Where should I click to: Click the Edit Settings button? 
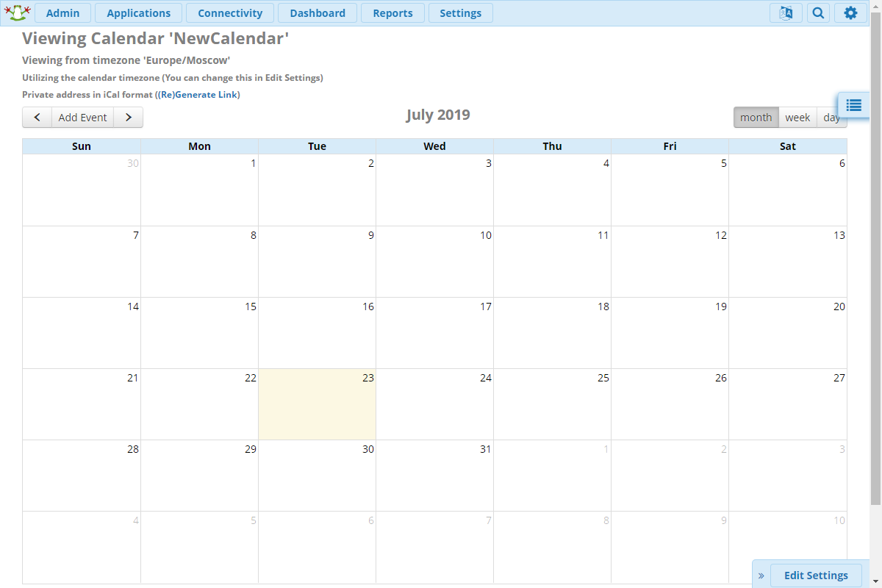pos(816,576)
